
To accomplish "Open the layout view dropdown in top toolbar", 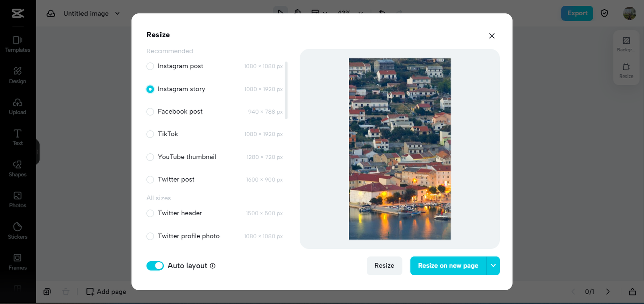I will coord(319,13).
